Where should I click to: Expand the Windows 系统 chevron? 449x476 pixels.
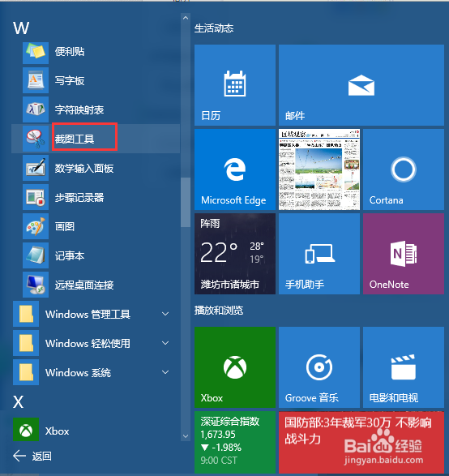(x=165, y=372)
